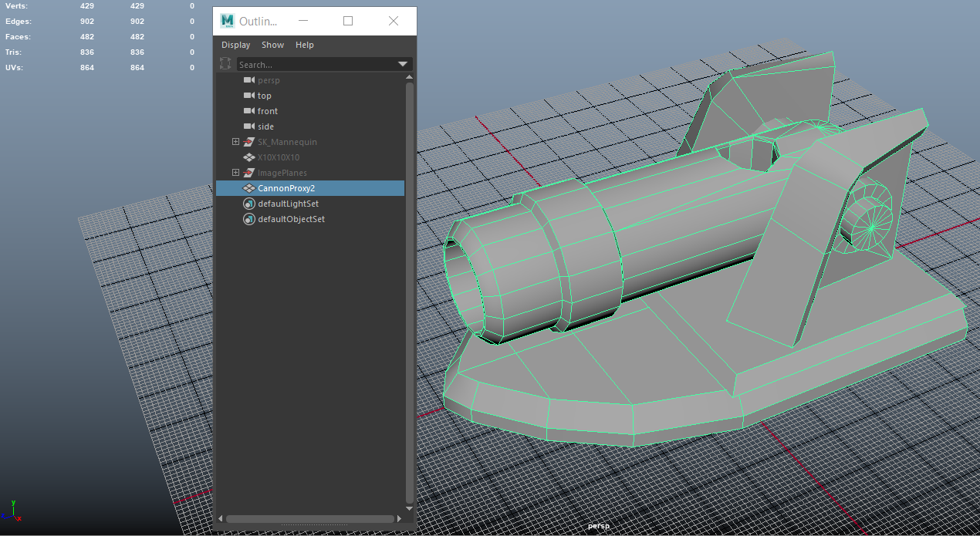Select the SK_Mannequin item
Screen dimensions: 980x536
287,142
